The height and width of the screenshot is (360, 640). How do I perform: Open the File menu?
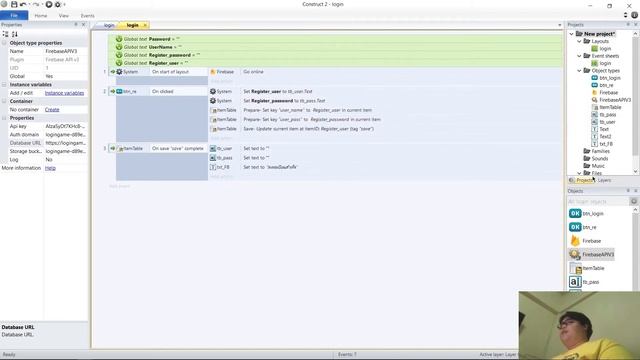pos(14,16)
